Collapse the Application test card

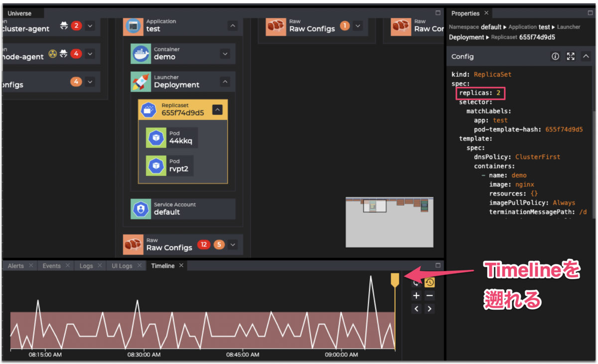tap(233, 26)
